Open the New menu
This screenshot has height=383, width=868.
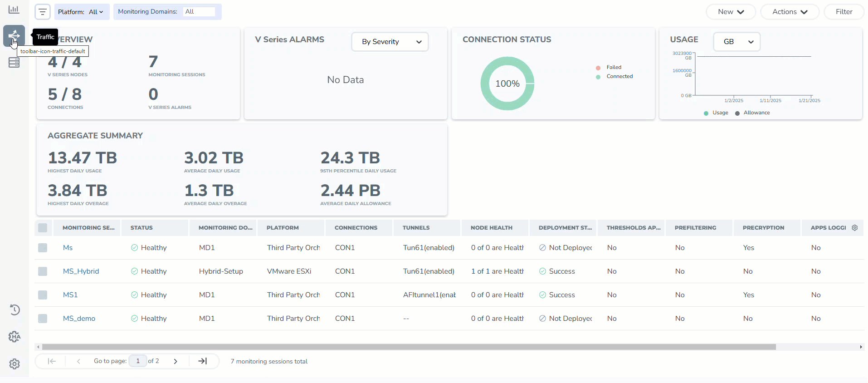(731, 12)
